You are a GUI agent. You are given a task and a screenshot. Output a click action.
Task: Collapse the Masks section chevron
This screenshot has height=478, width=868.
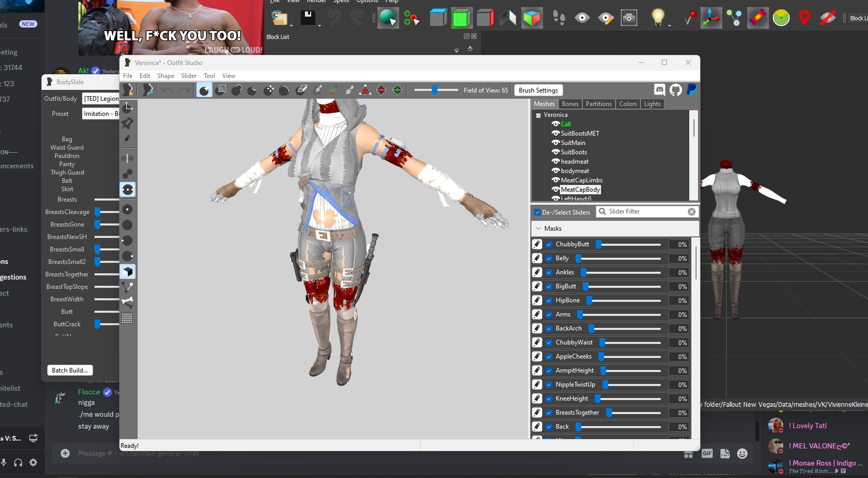[538, 229]
